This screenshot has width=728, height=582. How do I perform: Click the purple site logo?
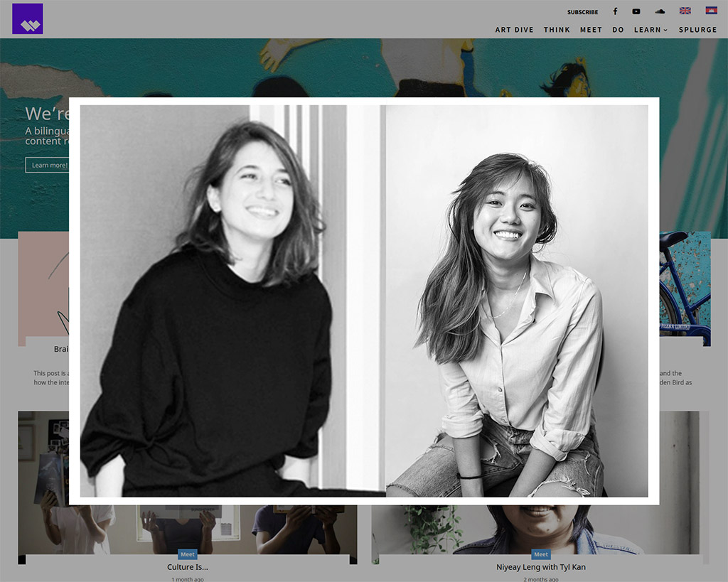[28, 19]
